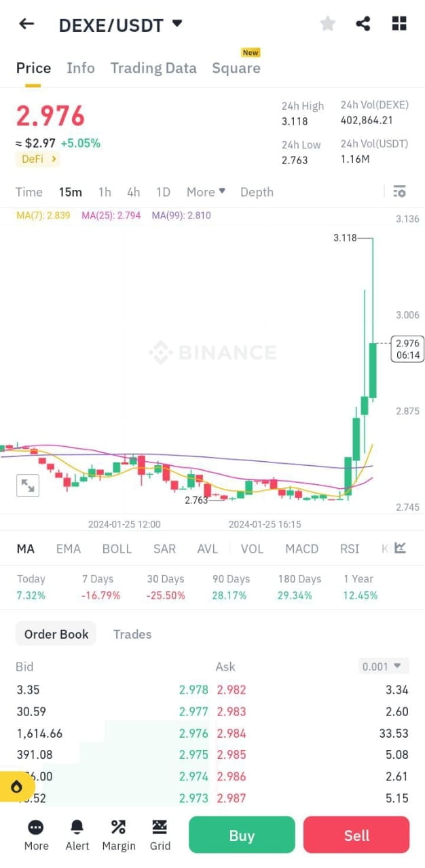Share the DEXE/USDT chart
The image size is (425, 868).
point(363,23)
